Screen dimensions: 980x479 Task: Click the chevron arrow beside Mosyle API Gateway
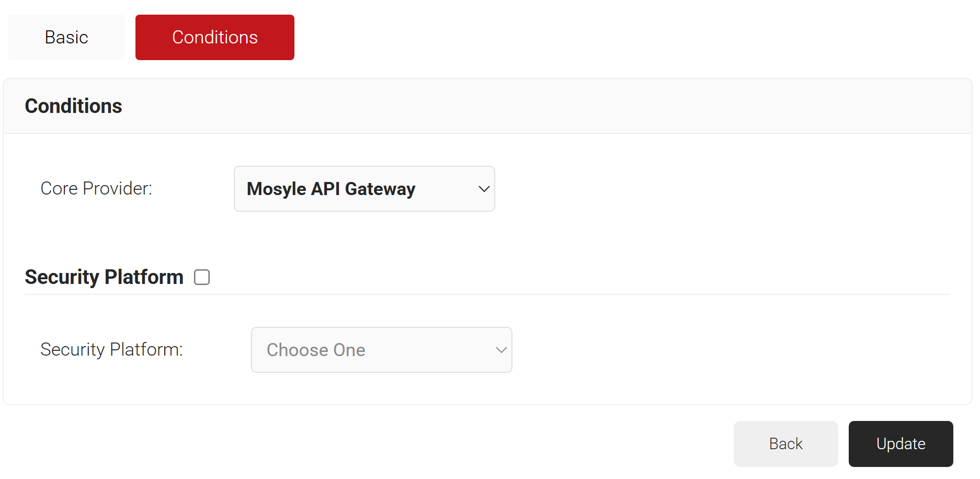(484, 189)
